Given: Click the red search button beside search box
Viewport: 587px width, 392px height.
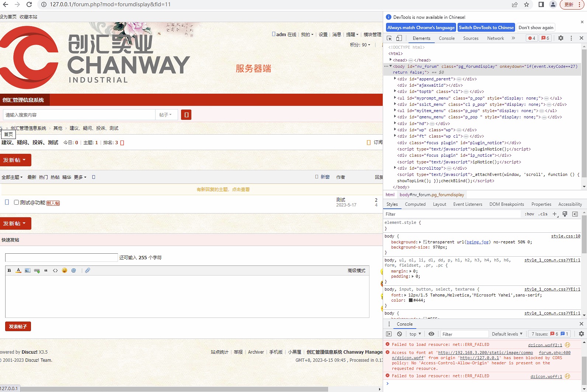Looking at the screenshot, I should click(x=186, y=115).
